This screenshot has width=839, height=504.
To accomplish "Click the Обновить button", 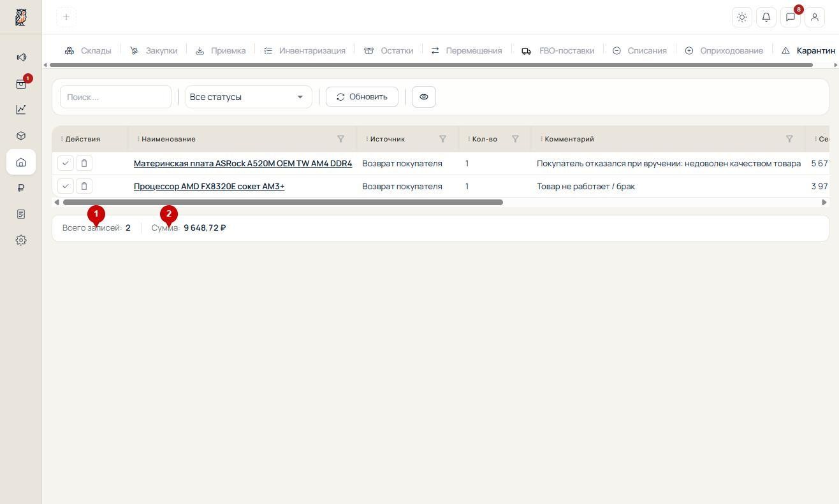I will pyautogui.click(x=362, y=97).
